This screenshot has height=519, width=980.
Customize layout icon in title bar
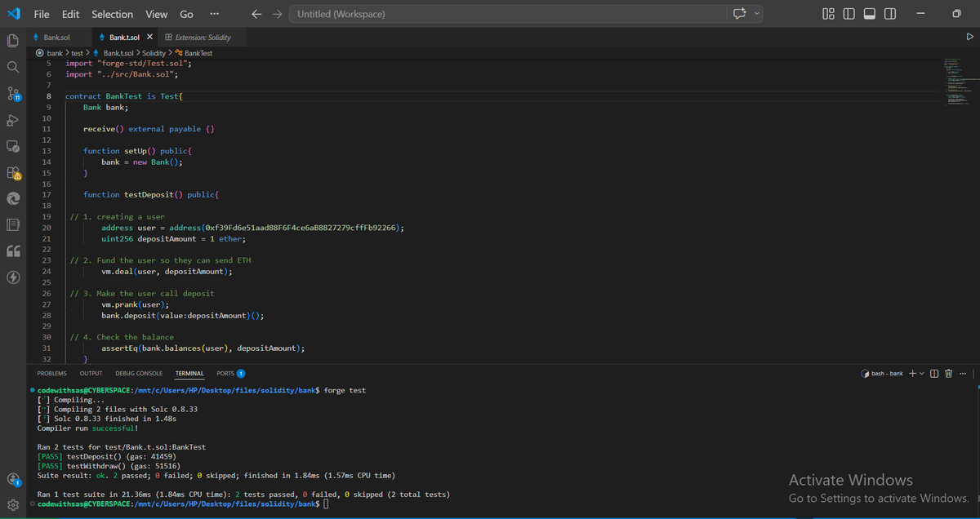pyautogui.click(x=827, y=14)
